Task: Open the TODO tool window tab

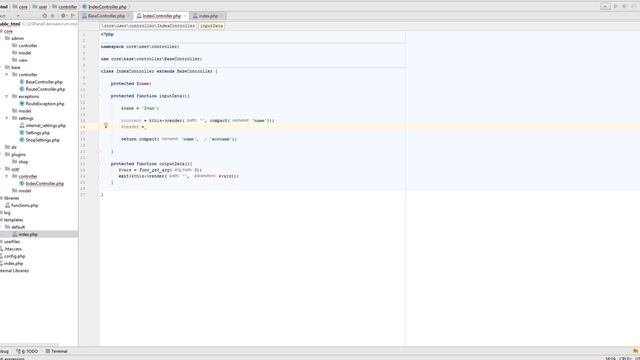Action: point(27,351)
